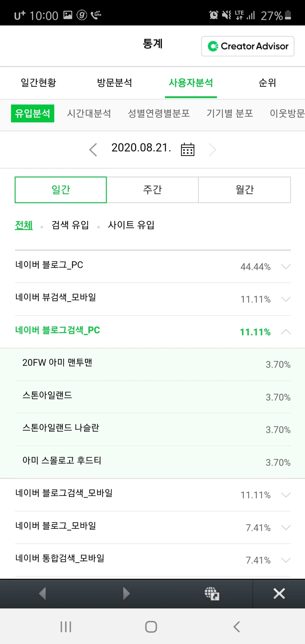
Task: Collapse 네이버 블로그검색_PC row
Action: click(286, 332)
